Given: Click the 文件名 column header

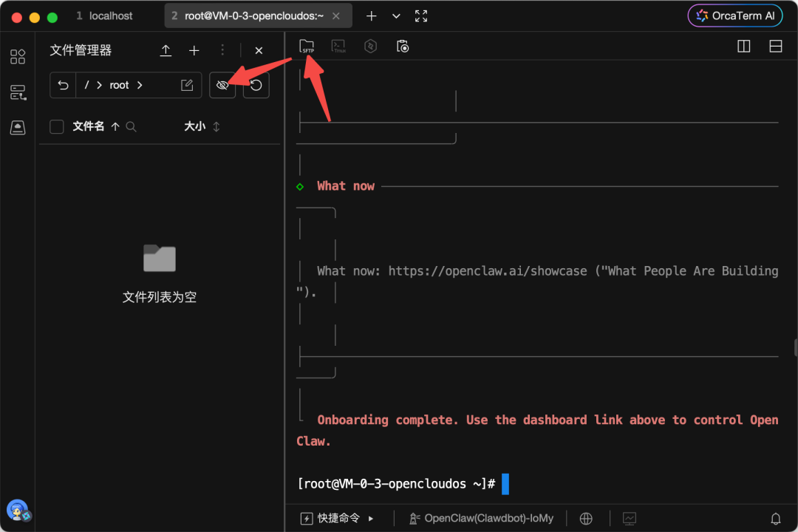Looking at the screenshot, I should point(88,126).
